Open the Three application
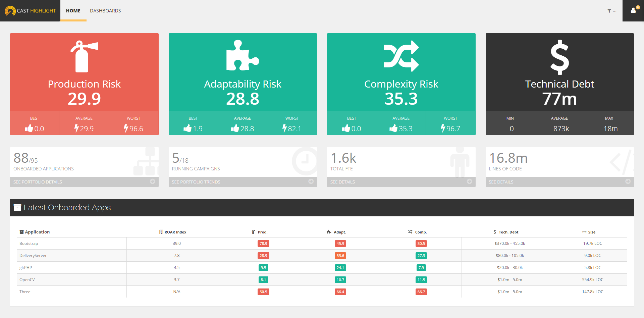Screen dimensions: 644x318 click(x=25, y=292)
